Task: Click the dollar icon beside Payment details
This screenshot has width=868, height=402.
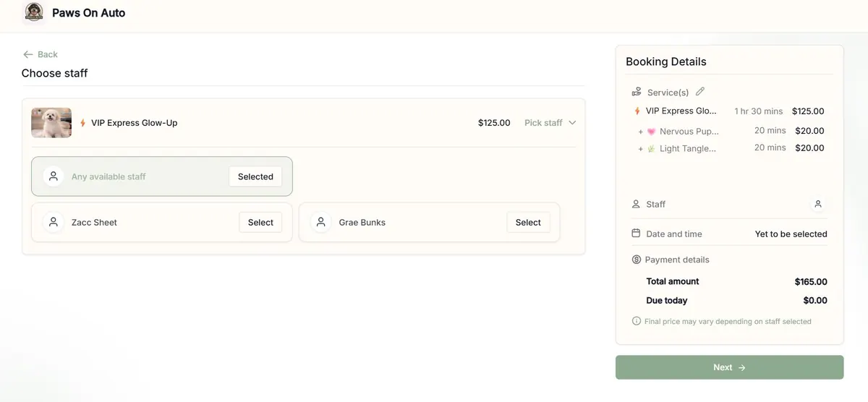Action: [x=637, y=260]
